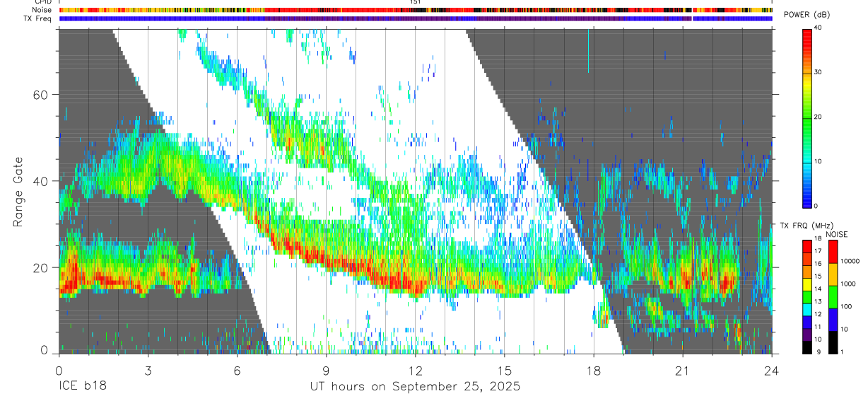This screenshot has height=401, width=868.
Task: Click the 'ICE b18' radar label
Action: click(81, 386)
